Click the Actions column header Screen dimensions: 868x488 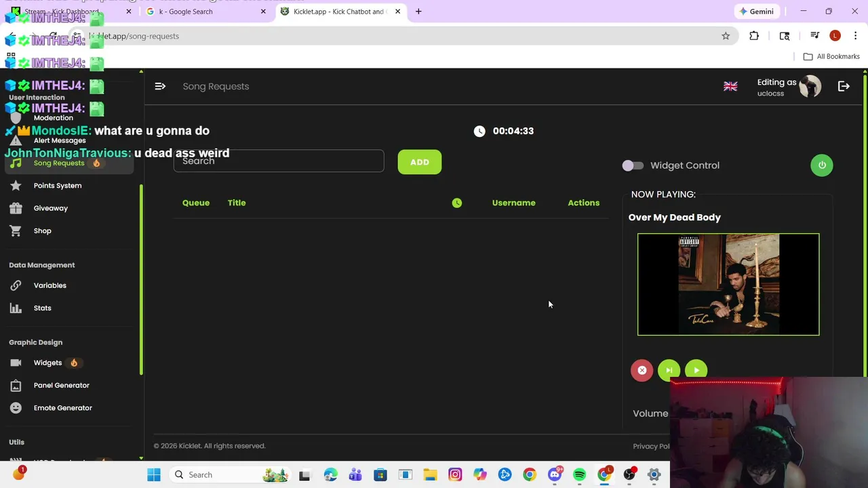click(584, 203)
